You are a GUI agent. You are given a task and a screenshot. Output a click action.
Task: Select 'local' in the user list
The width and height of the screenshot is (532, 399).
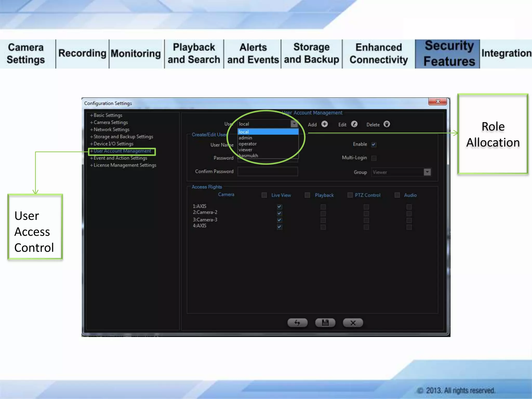click(268, 132)
